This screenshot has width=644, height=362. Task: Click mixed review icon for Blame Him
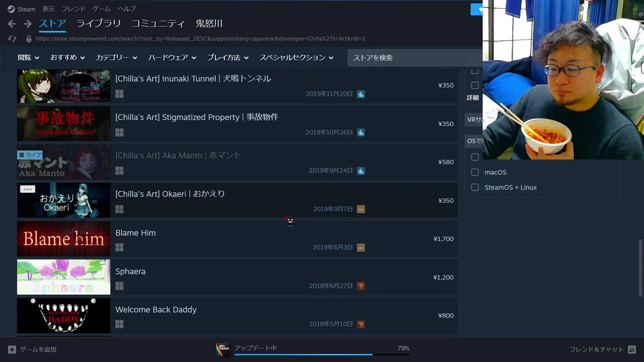[361, 247]
